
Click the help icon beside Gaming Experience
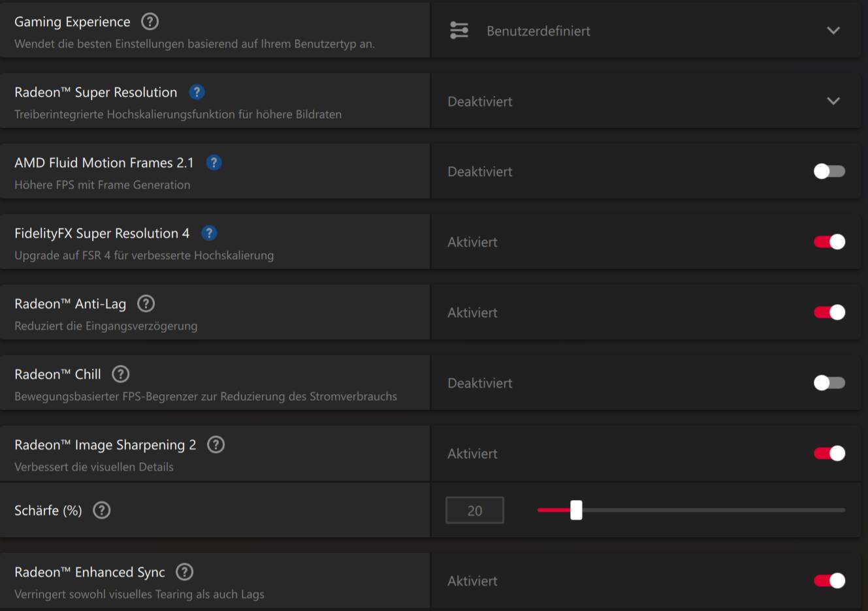click(150, 22)
